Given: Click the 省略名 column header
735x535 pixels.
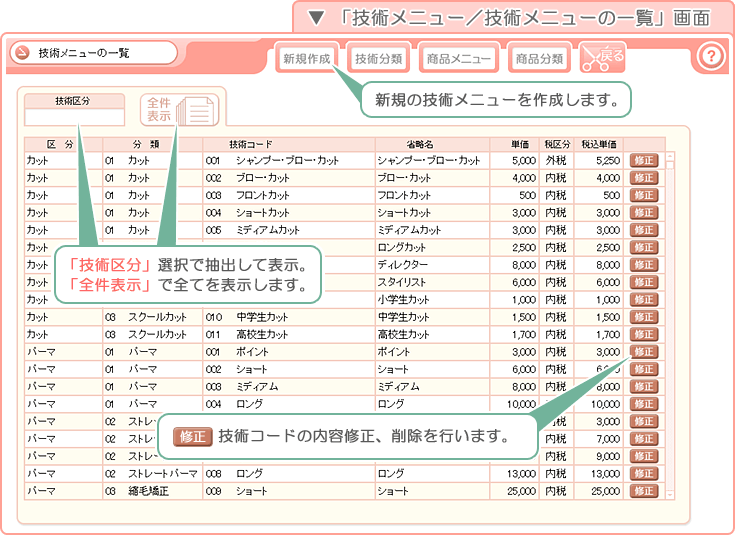Looking at the screenshot, I should [x=420, y=144].
